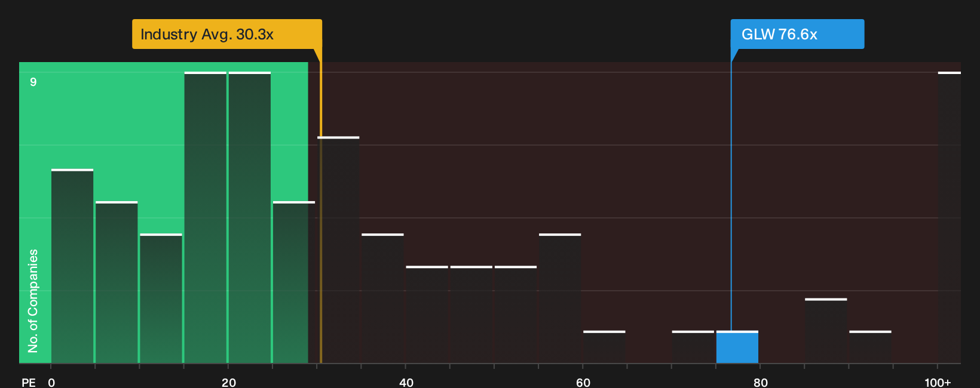Click the PE axis label
Image resolution: width=980 pixels, height=388 pixels.
click(29, 383)
